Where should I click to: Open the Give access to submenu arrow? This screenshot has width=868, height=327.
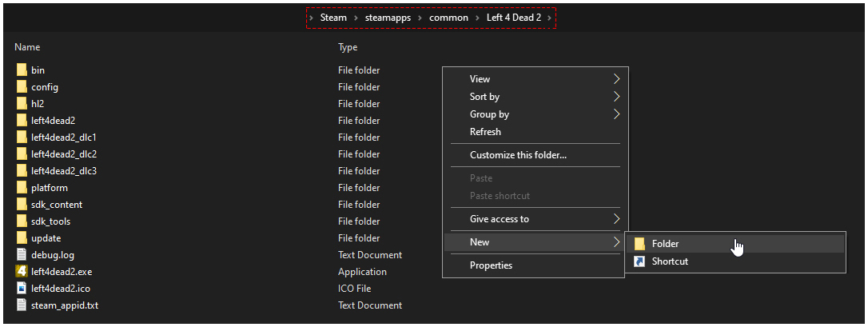point(616,219)
